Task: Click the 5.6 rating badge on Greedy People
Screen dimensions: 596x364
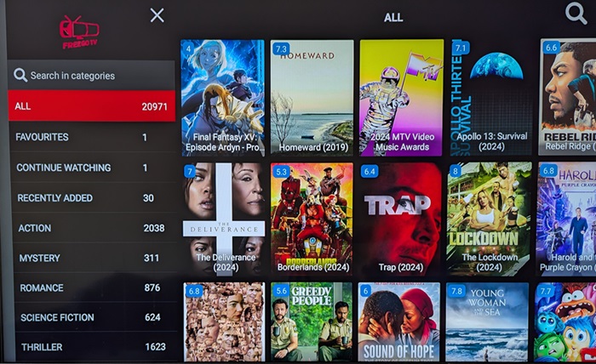Action: pos(281,291)
